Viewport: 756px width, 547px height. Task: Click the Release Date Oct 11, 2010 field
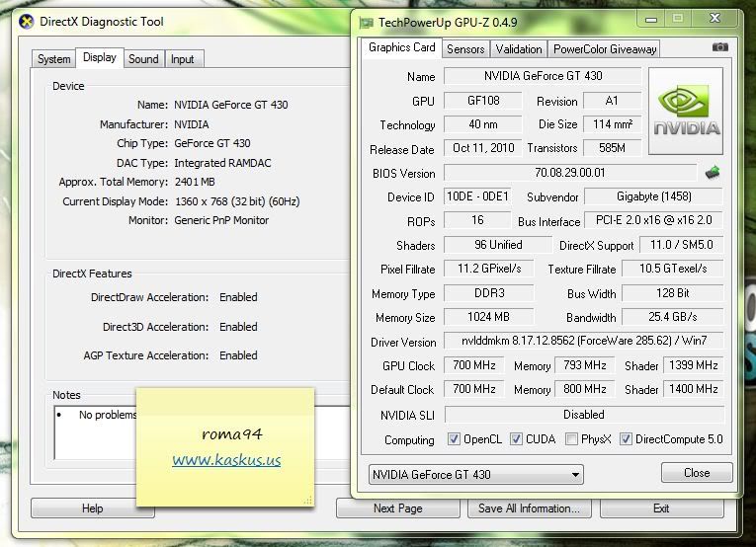coord(483,148)
